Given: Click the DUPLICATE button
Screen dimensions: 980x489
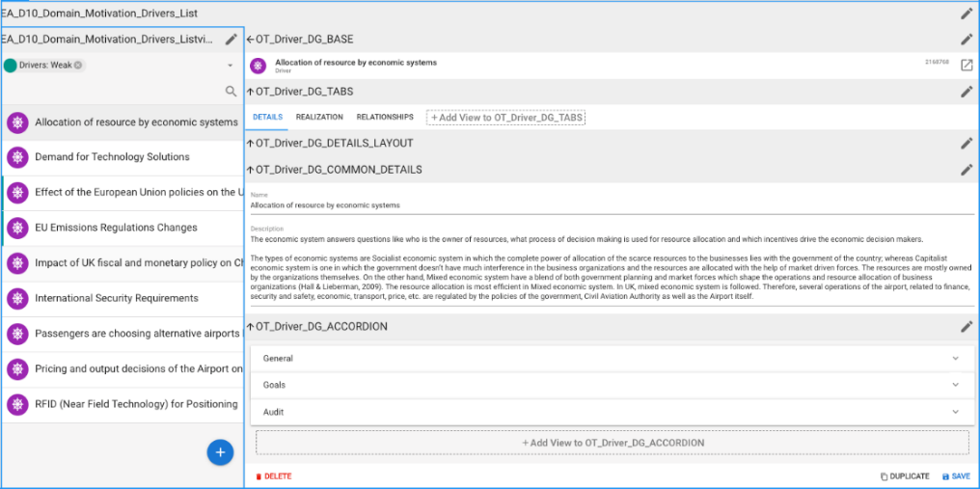Looking at the screenshot, I should [905, 476].
